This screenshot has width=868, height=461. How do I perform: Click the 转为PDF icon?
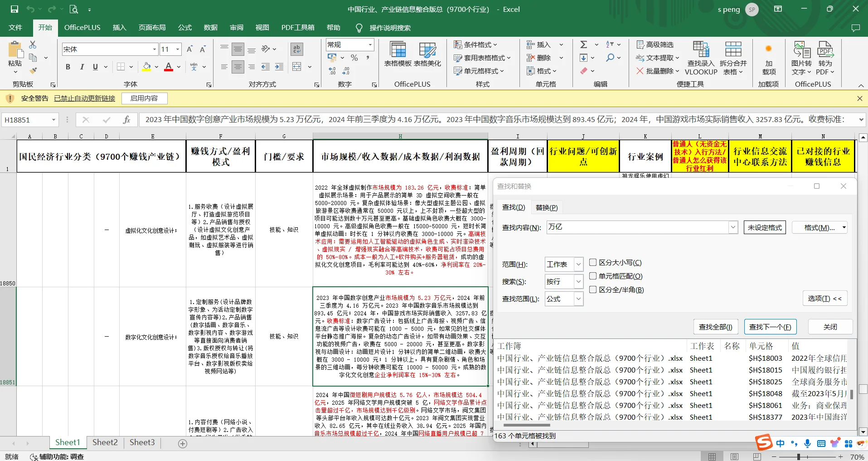(825, 58)
